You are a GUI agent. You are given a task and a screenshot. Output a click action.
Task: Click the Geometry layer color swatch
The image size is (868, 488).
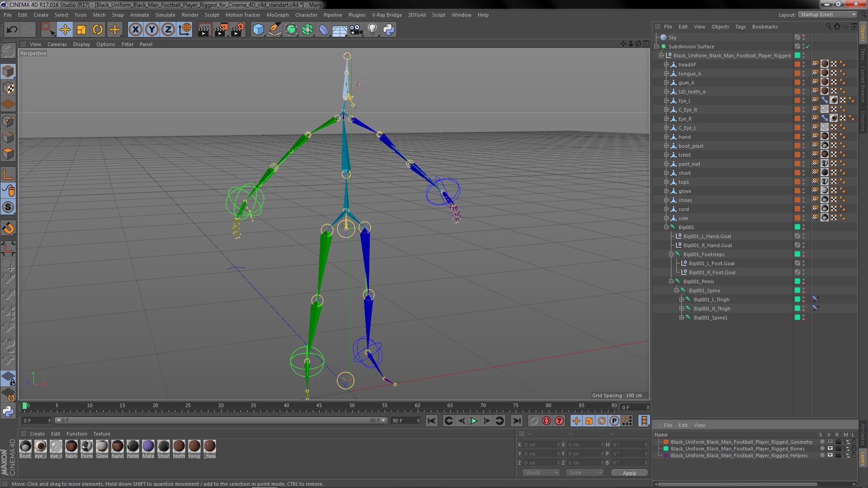(x=666, y=442)
